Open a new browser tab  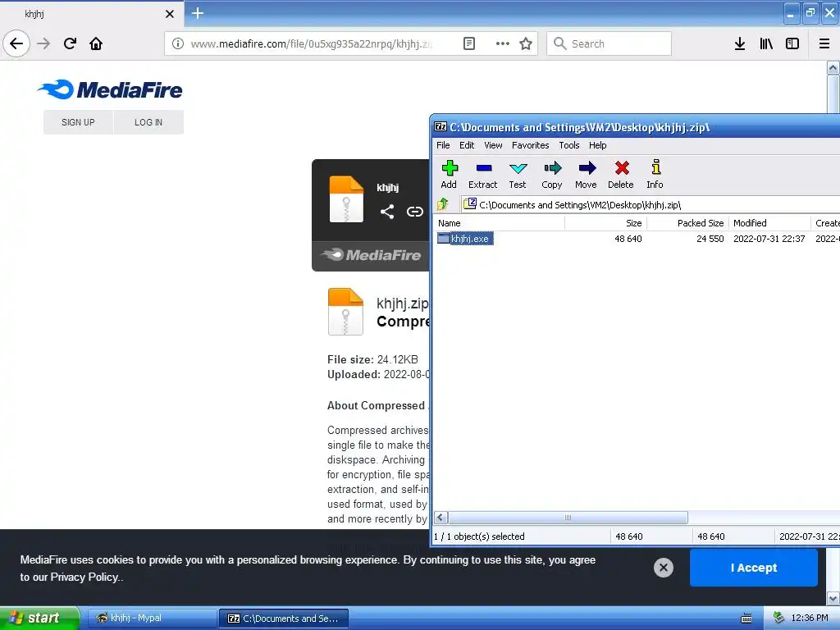[198, 13]
